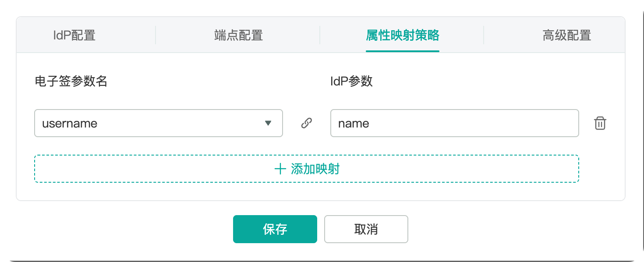The width and height of the screenshot is (644, 262).
Task: Click the teal underline beneath 属性映射策略
Action: [402, 51]
